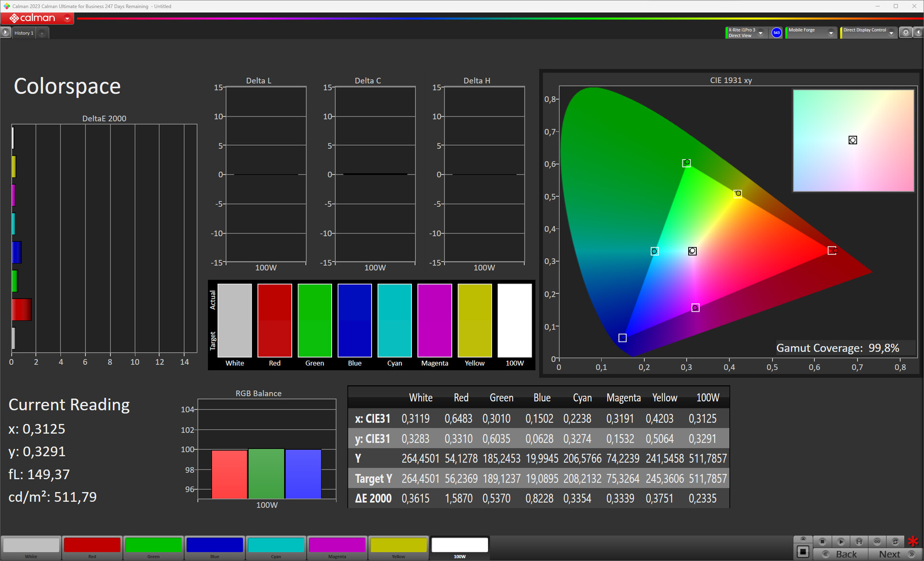Image resolution: width=924 pixels, height=561 pixels.
Task: Click the refresh cycle icon
Action: click(895, 541)
